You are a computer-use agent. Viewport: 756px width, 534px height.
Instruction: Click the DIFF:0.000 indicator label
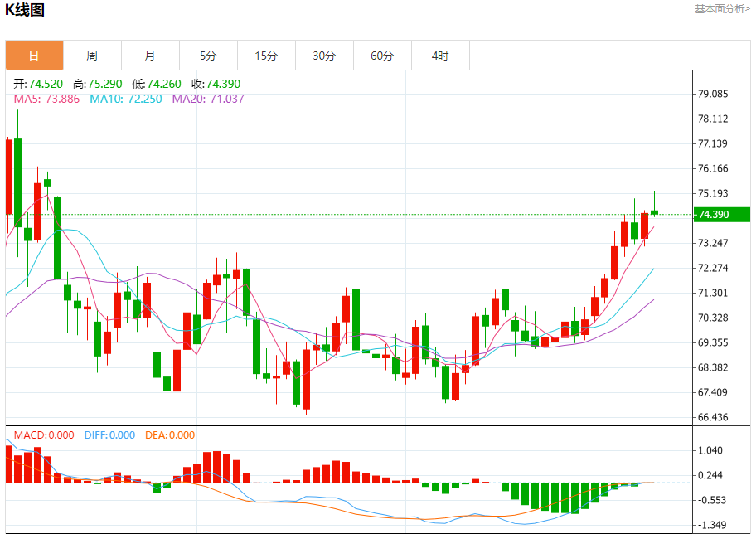(x=109, y=435)
